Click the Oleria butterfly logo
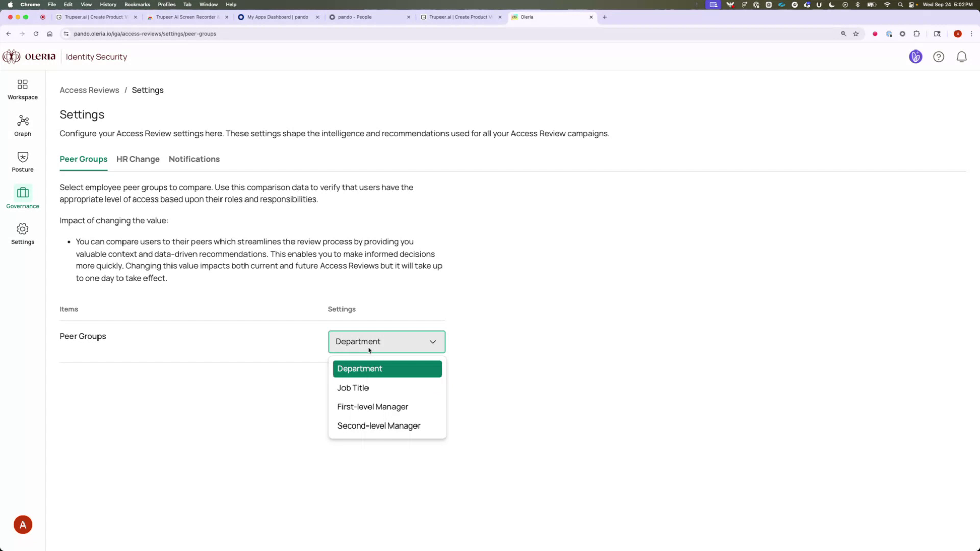This screenshot has width=980, height=551. 11,56
